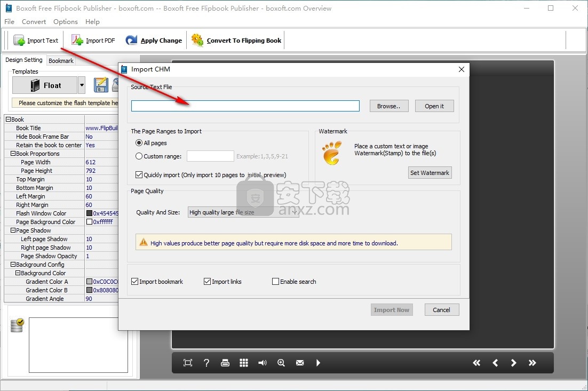Click the Gradient Color B swatch
This screenshot has width=588, height=391.
89,290
